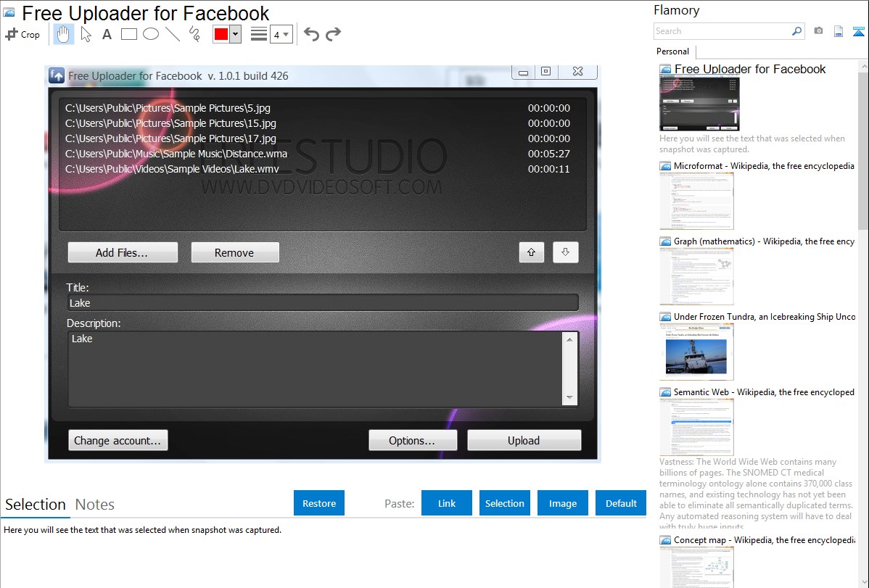
Task: Click the Flamory search magnifier icon
Action: click(x=796, y=31)
